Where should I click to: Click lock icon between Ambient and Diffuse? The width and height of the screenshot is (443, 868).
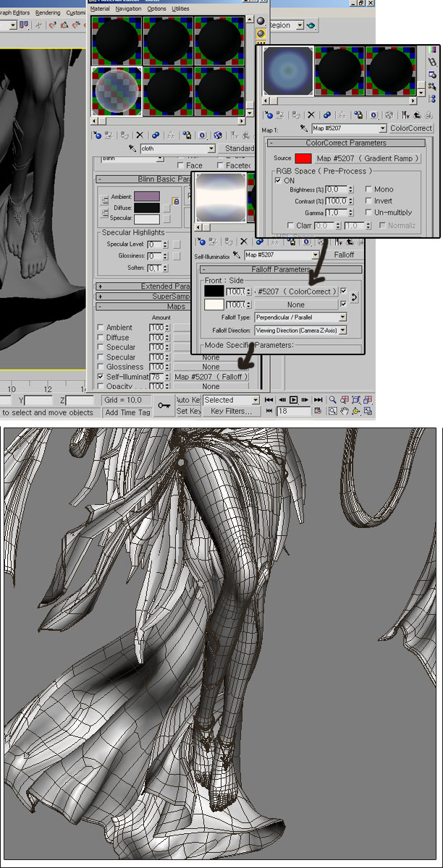click(175, 201)
